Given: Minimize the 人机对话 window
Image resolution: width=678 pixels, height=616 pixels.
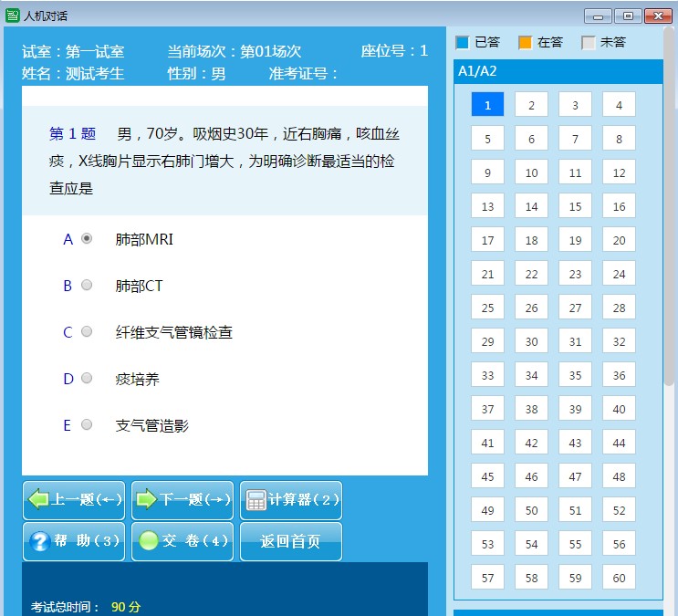Looking at the screenshot, I should 599,16.
